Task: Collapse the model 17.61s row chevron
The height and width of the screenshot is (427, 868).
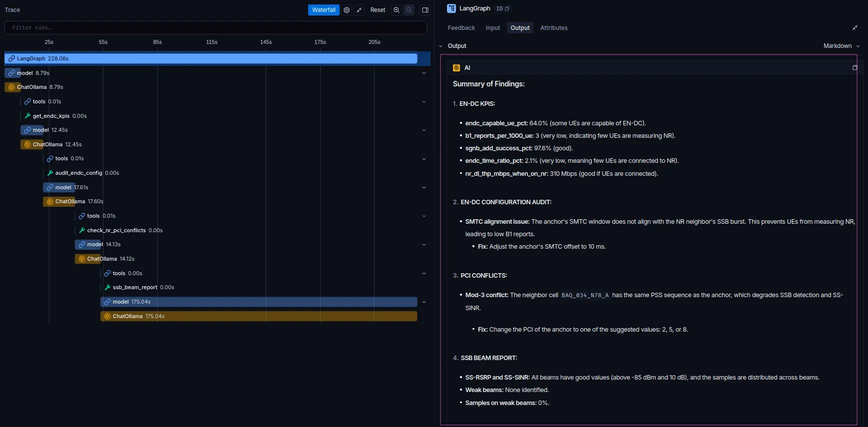Action: 424,187
